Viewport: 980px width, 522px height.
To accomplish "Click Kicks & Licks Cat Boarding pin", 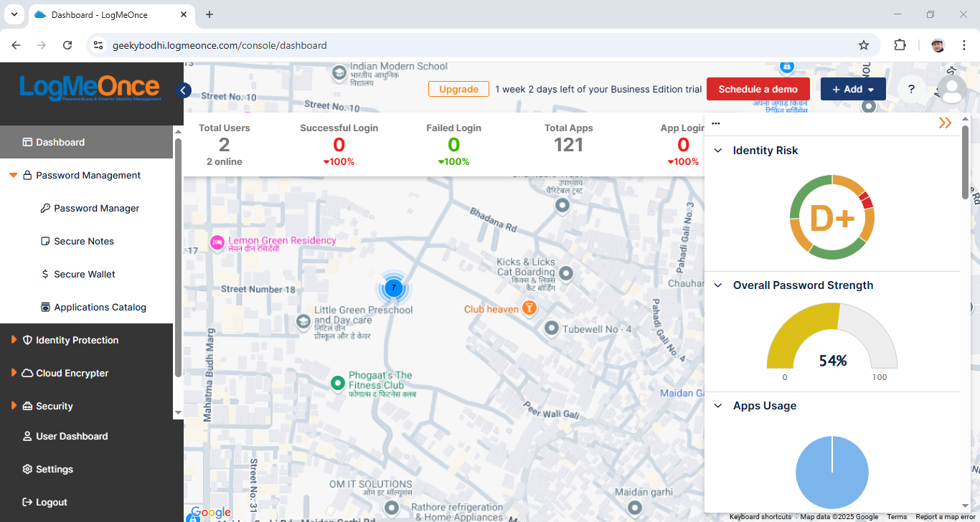I will (566, 273).
